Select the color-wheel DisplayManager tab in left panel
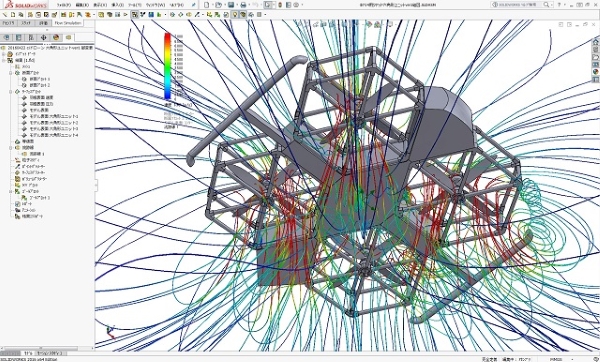The width and height of the screenshot is (600, 362). [x=56, y=37]
